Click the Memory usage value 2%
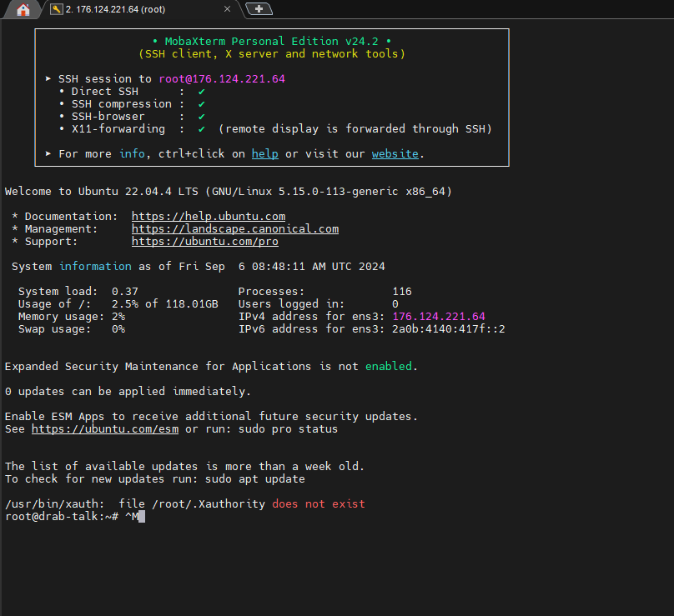Viewport: 674px width, 616px height. [x=118, y=316]
